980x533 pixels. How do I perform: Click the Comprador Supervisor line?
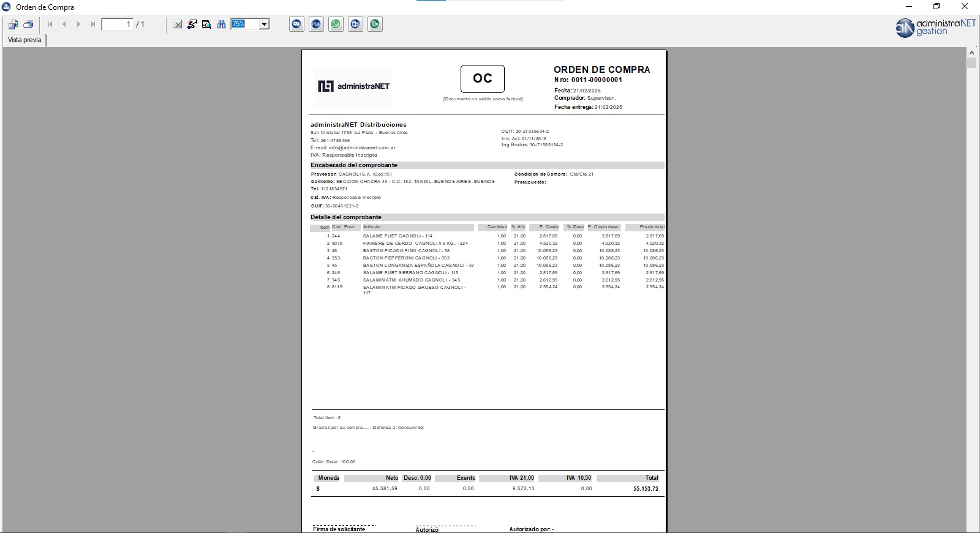pos(585,98)
